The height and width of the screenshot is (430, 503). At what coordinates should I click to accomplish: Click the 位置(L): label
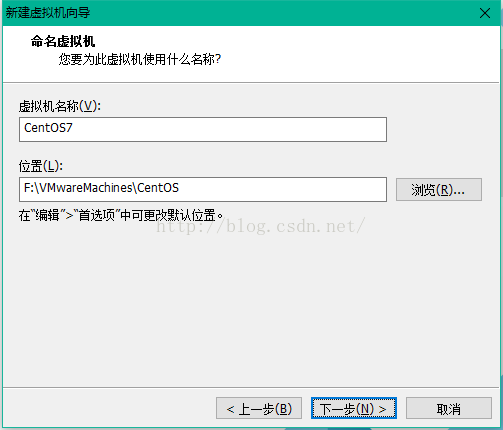[x=41, y=166]
